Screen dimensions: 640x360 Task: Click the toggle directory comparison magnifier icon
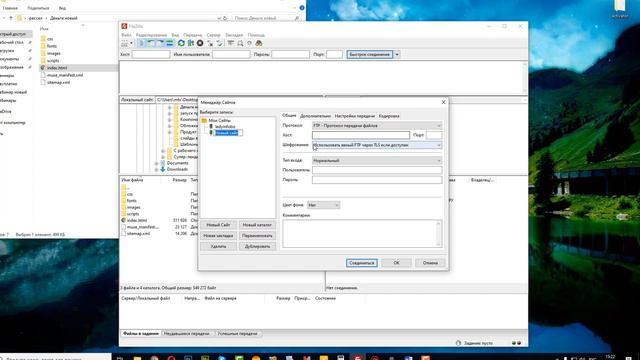coord(240,43)
